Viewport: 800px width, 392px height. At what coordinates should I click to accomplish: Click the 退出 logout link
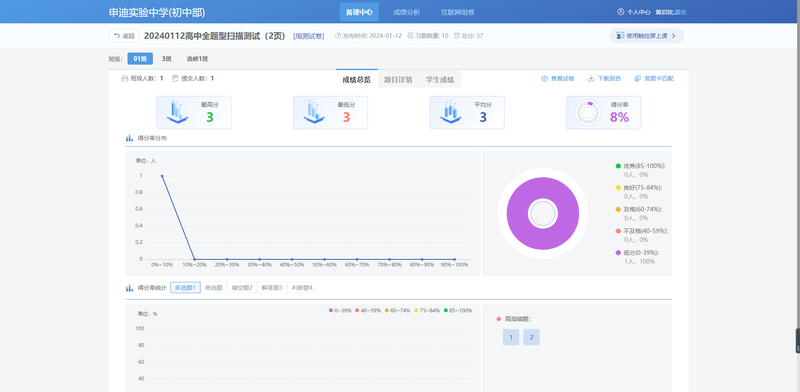(x=680, y=12)
